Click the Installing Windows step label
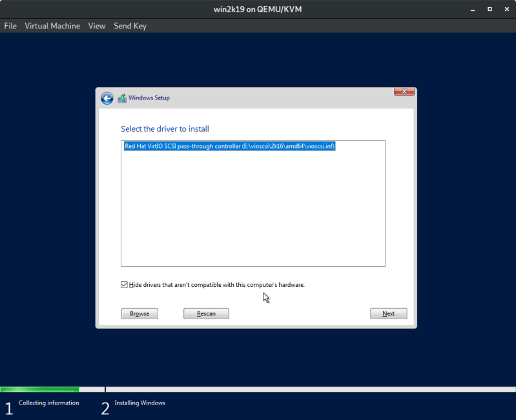516x420 pixels. coord(140,403)
